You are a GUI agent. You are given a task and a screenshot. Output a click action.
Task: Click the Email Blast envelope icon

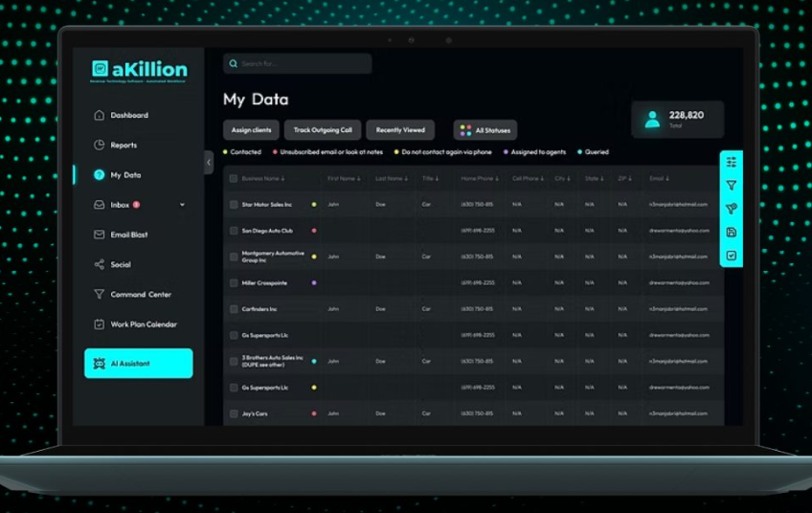click(100, 234)
